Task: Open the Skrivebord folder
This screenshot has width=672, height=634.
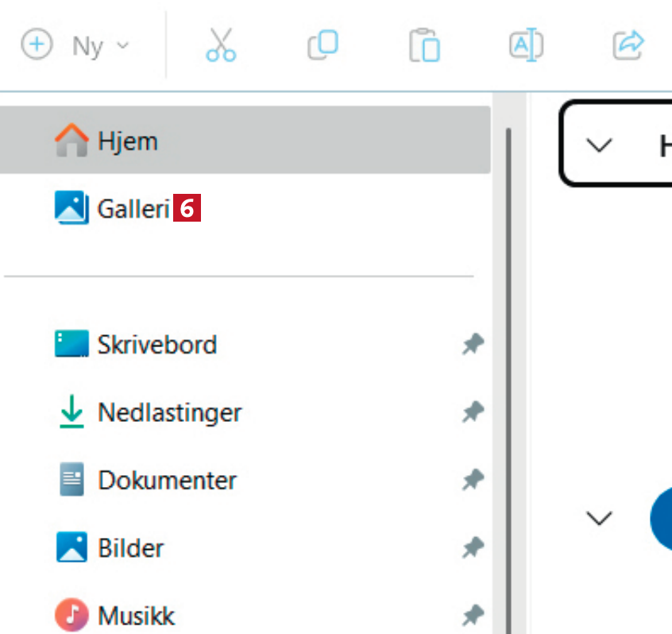Action: 156,345
